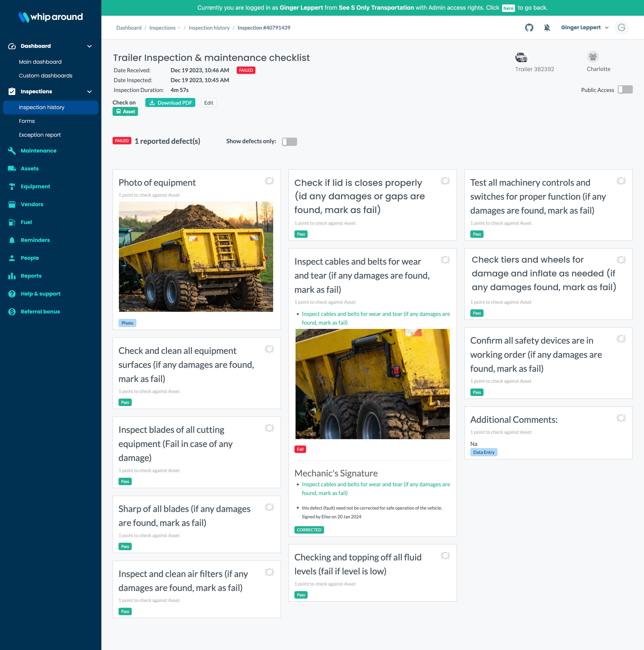Collapse the Inspections sidebar section
Image resolution: width=644 pixels, height=650 pixels.
coord(89,92)
